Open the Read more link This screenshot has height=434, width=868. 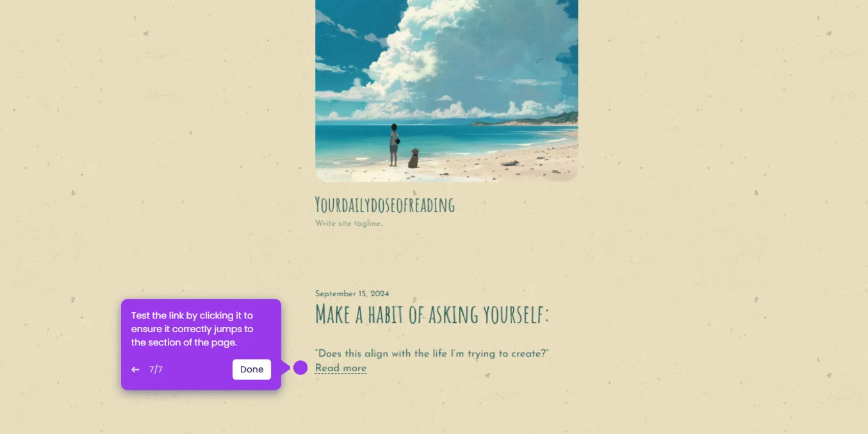[x=341, y=368]
